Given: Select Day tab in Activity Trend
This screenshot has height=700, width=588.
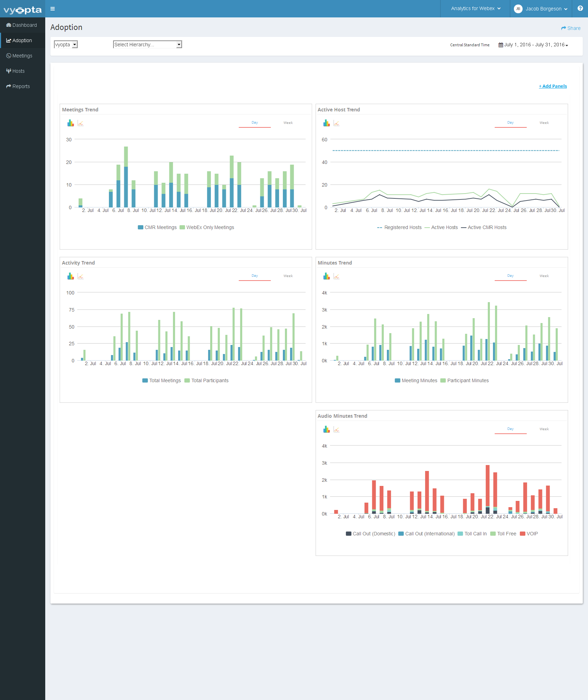Looking at the screenshot, I should point(255,276).
